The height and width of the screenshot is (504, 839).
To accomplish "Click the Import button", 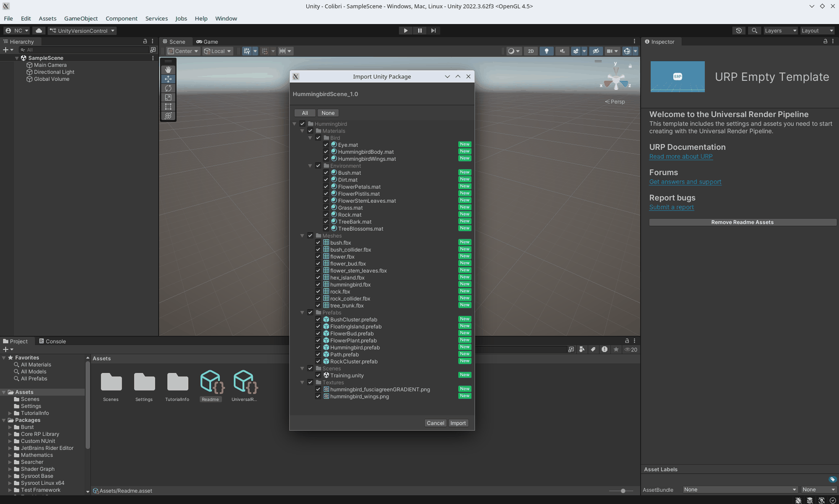I will pyautogui.click(x=458, y=423).
